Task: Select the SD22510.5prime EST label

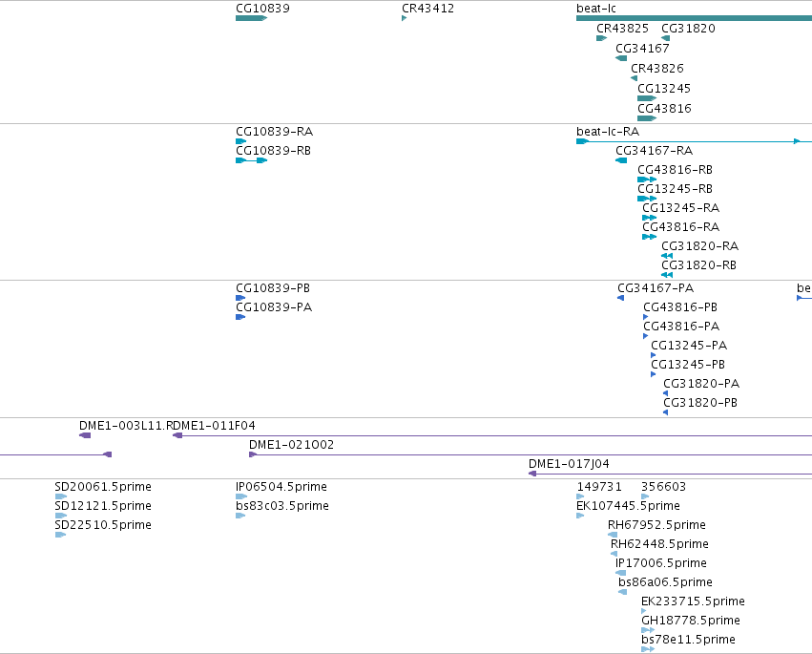Action: coord(103,525)
